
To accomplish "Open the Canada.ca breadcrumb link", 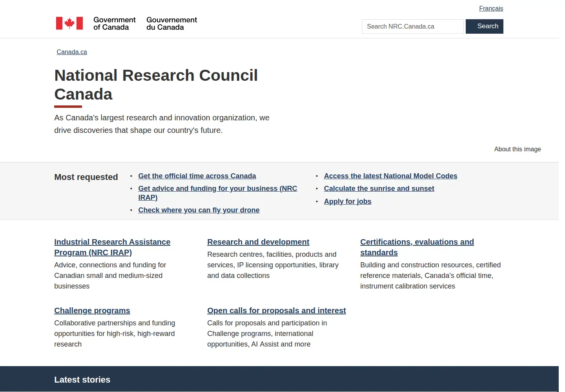I will click(x=72, y=52).
